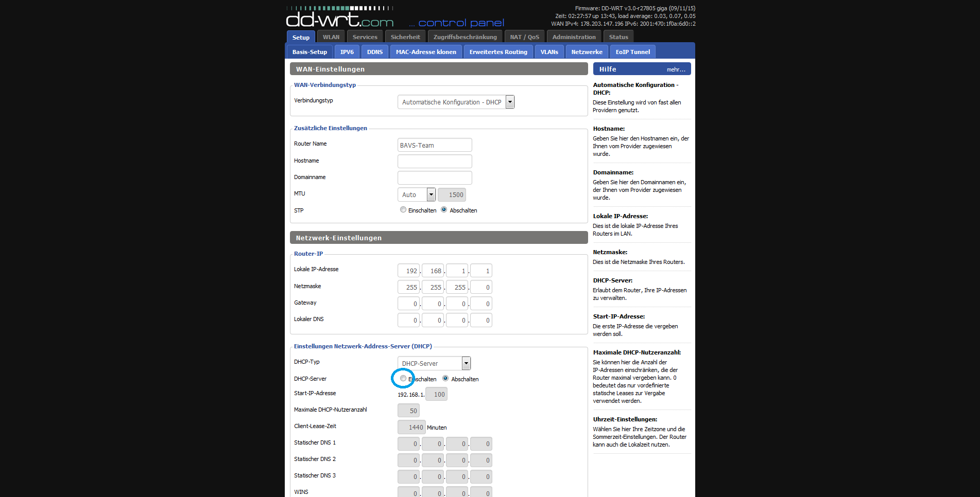This screenshot has height=497, width=980.
Task: Click first octet of Statischer DNS 3
Action: tap(409, 476)
